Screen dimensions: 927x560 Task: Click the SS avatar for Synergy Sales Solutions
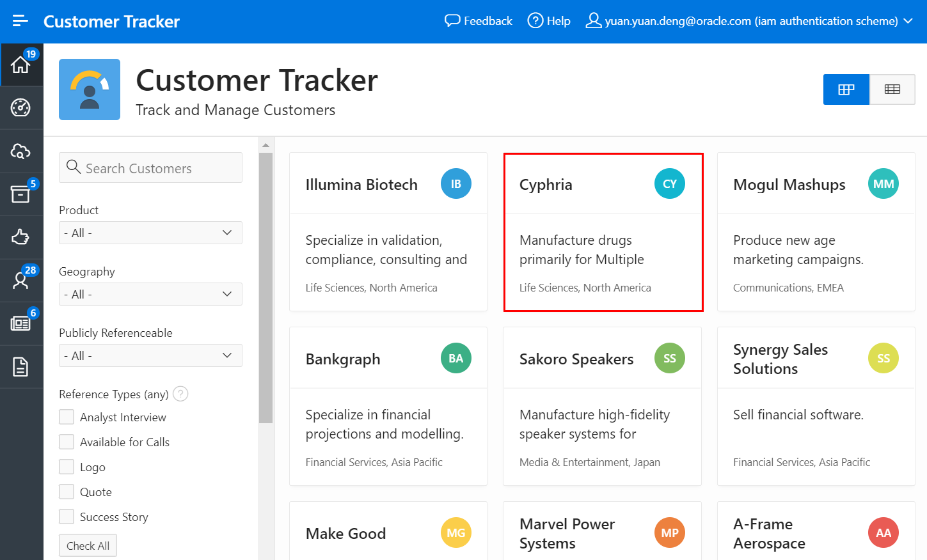click(x=883, y=359)
